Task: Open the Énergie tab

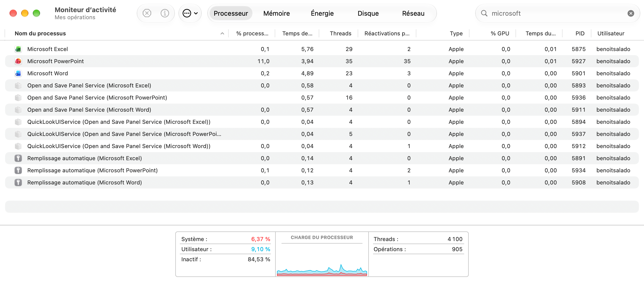Action: coord(322,13)
